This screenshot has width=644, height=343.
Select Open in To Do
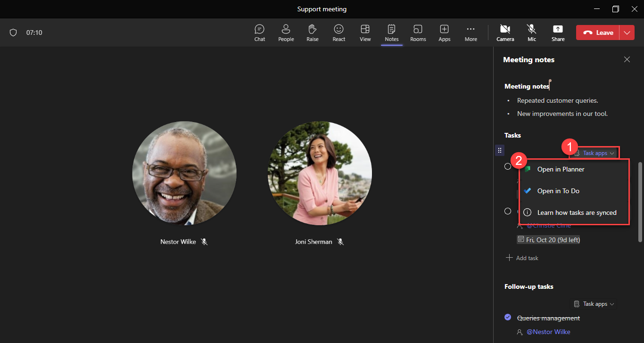[558, 191]
